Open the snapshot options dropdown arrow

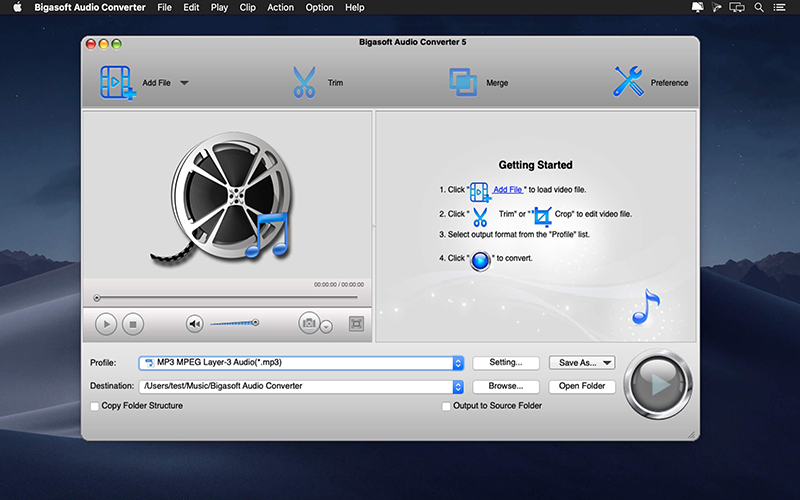pos(327,326)
